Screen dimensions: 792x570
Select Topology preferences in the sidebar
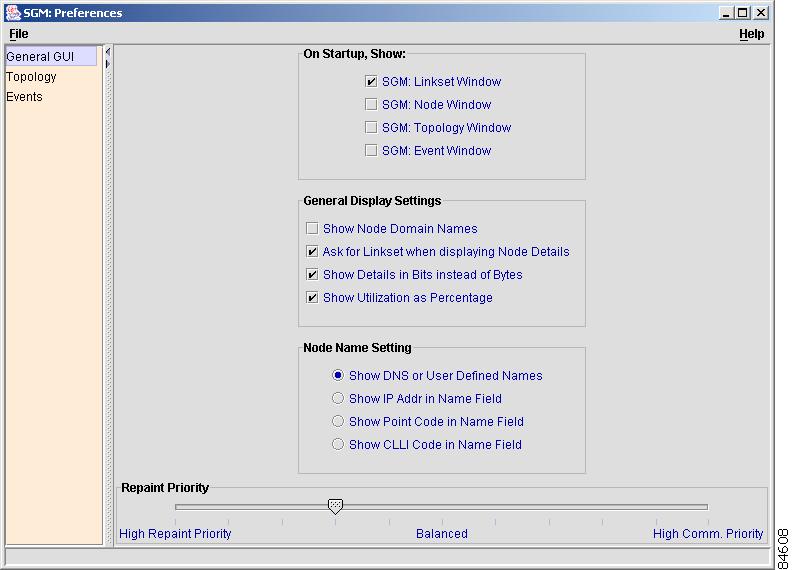coord(31,77)
